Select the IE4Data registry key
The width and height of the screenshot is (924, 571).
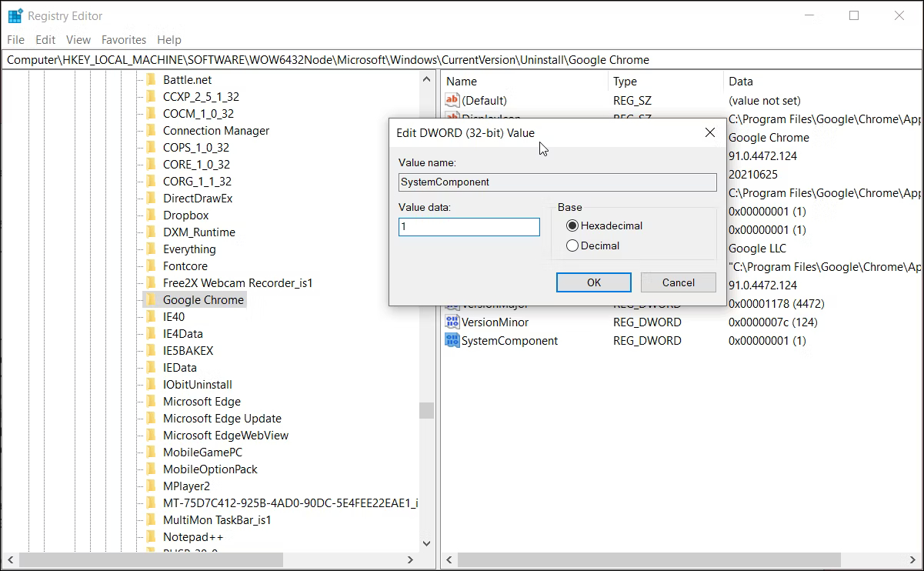click(x=183, y=333)
